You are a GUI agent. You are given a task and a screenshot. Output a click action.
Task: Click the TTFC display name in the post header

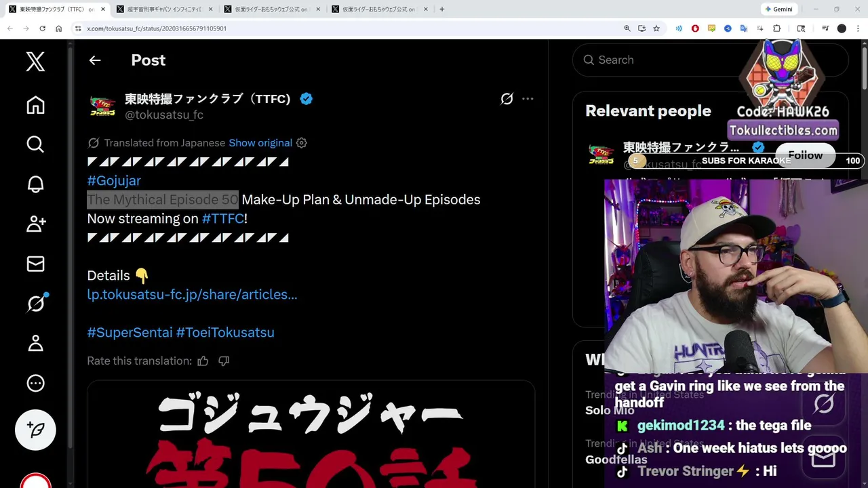208,99
